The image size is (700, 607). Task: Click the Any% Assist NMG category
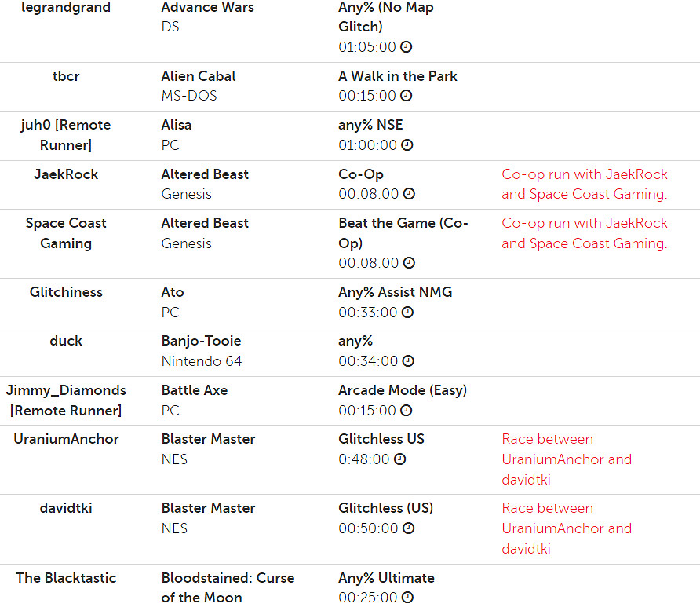(x=395, y=292)
